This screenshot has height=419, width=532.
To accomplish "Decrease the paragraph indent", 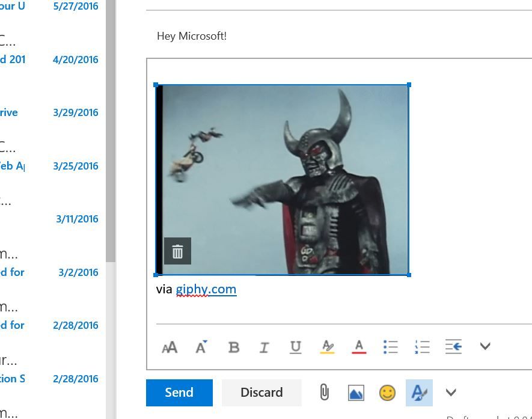I will 454,347.
